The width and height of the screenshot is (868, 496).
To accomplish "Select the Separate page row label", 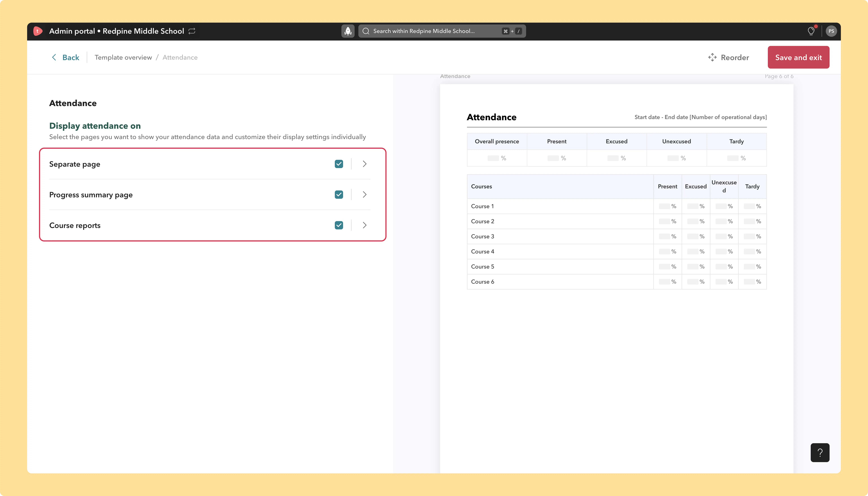I will (75, 164).
